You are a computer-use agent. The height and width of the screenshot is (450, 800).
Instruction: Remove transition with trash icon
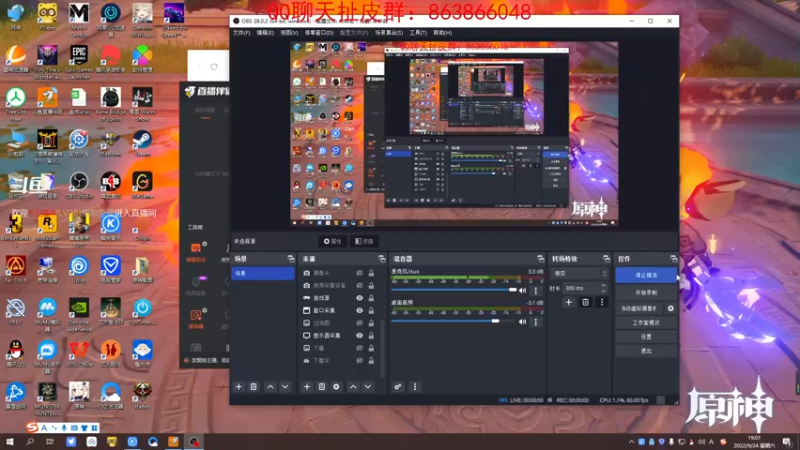[x=585, y=302]
